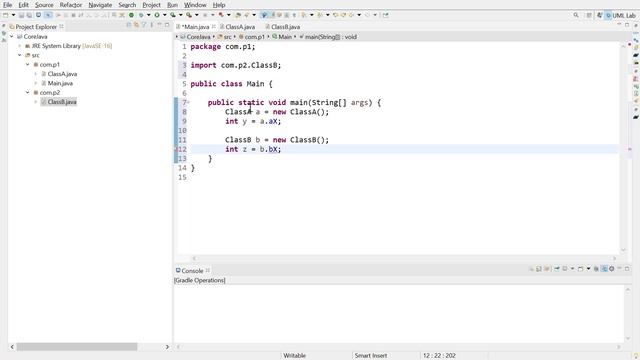Open the Navigate menu
This screenshot has width=640, height=360.
coord(100,5)
